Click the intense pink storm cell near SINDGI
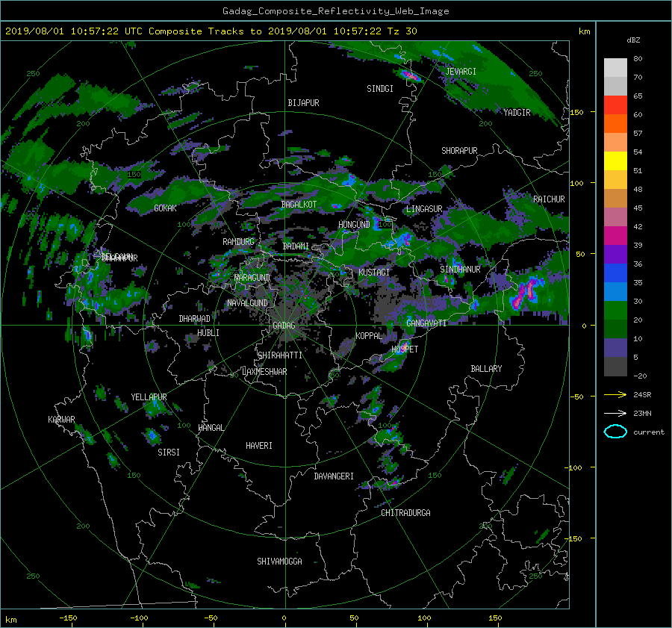Viewport: 672px width, 628px height. [409, 76]
